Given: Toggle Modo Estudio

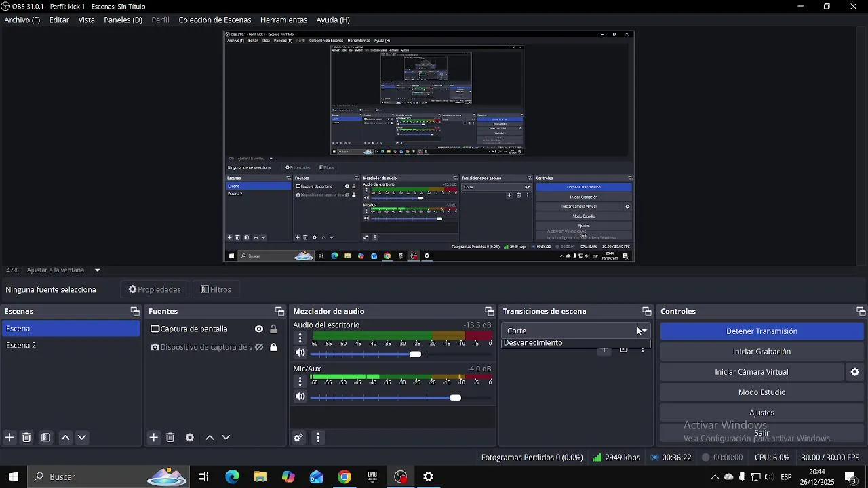Looking at the screenshot, I should pos(762,392).
